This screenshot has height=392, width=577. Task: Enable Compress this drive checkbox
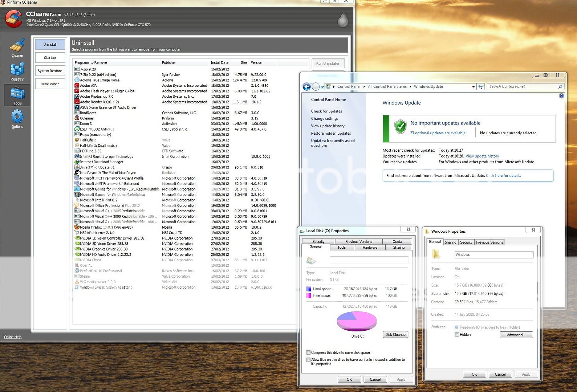[308, 352]
